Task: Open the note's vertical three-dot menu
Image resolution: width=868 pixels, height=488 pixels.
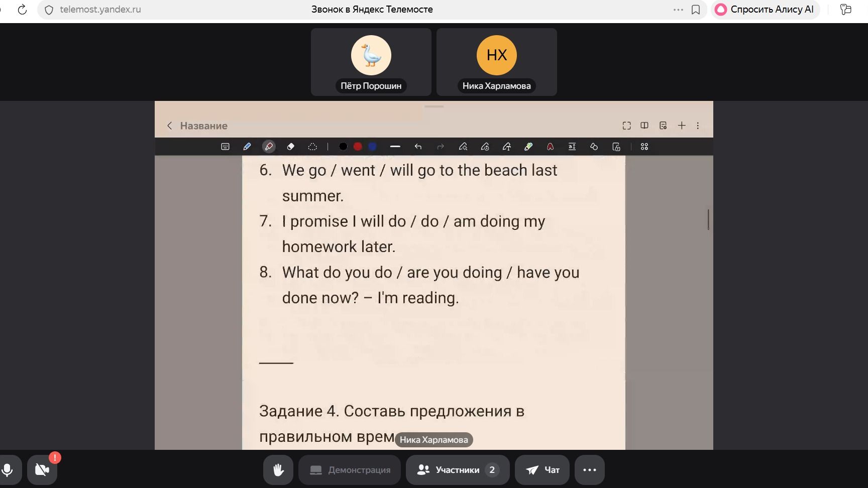Action: 698,126
